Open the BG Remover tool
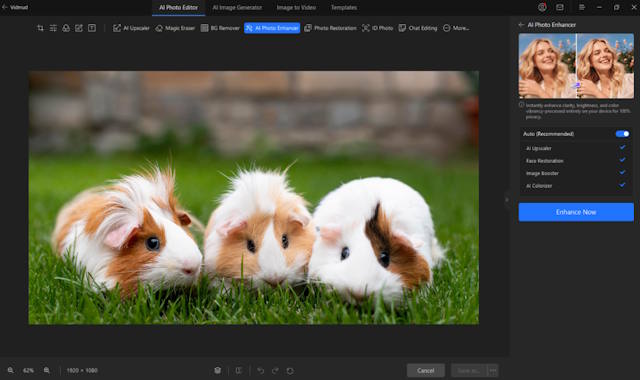The height and width of the screenshot is (380, 640). click(220, 28)
